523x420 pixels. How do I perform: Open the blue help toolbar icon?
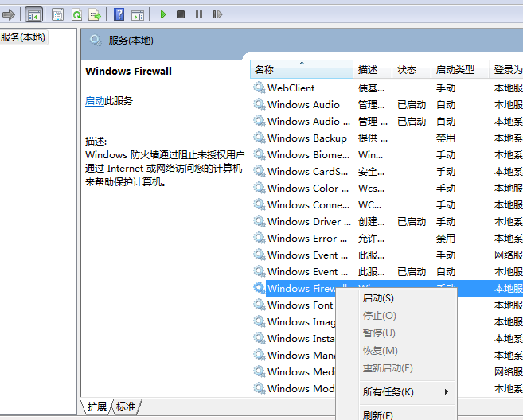tap(119, 14)
